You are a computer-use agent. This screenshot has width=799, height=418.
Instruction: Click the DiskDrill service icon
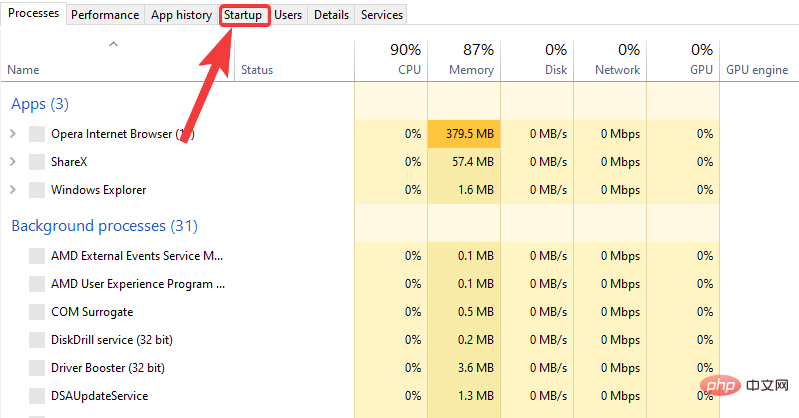tap(37, 340)
